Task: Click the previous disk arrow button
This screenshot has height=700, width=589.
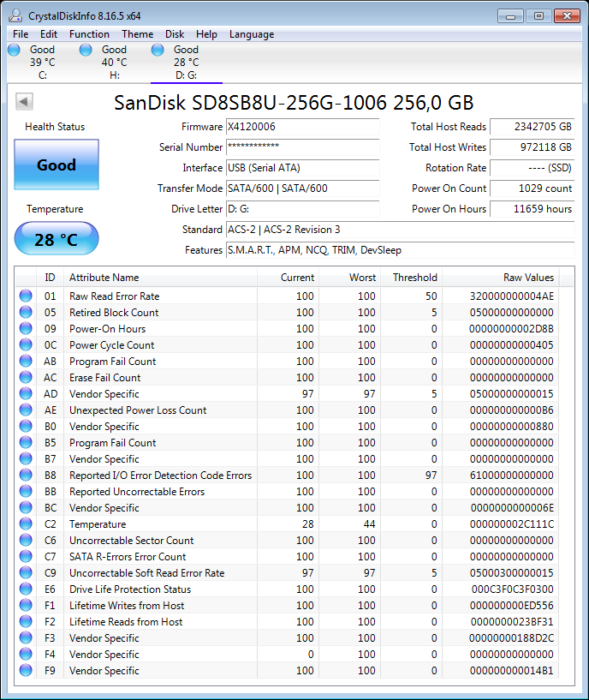Action: (x=24, y=102)
